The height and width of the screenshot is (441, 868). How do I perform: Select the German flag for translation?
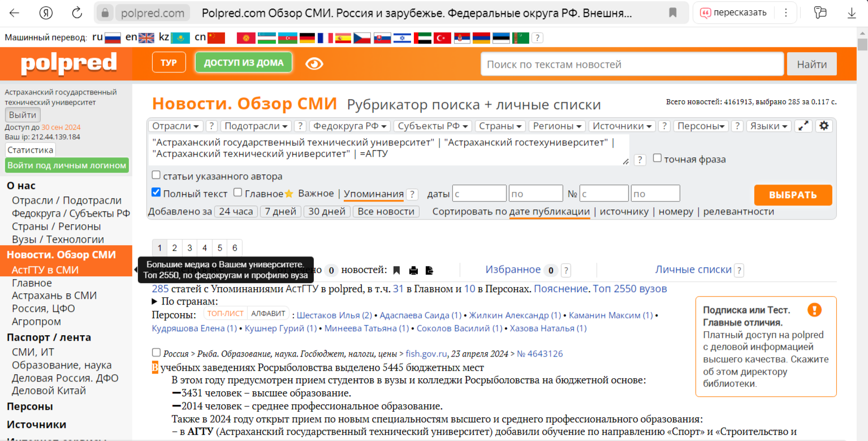click(307, 38)
